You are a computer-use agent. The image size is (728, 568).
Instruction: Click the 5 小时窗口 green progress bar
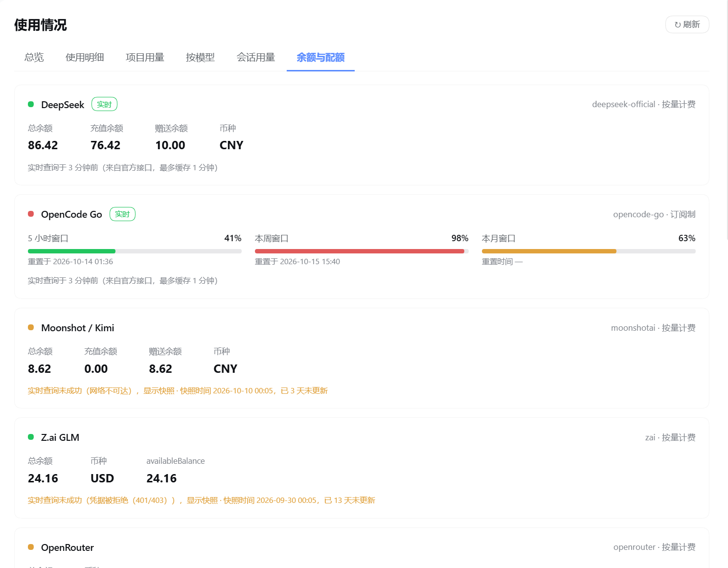[135, 251]
